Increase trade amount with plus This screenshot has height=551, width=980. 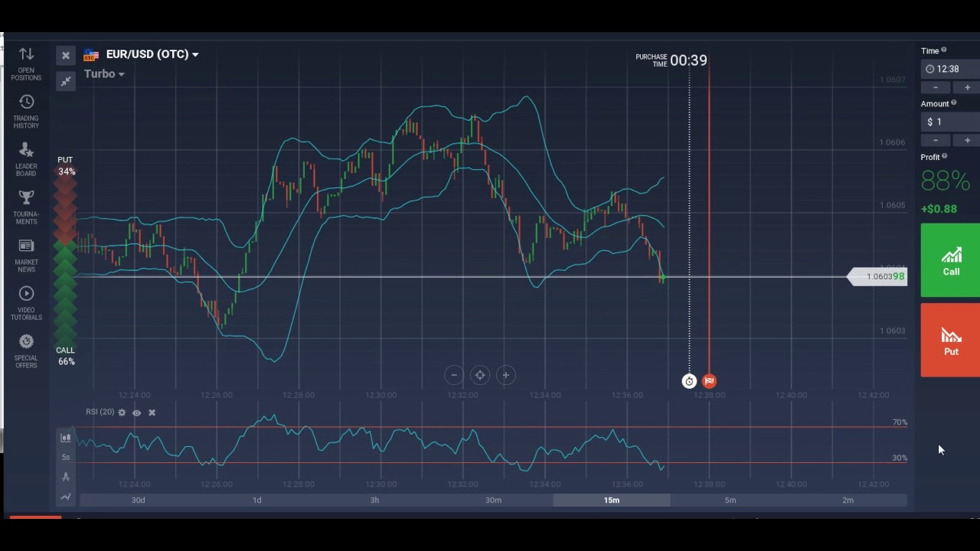(x=967, y=140)
